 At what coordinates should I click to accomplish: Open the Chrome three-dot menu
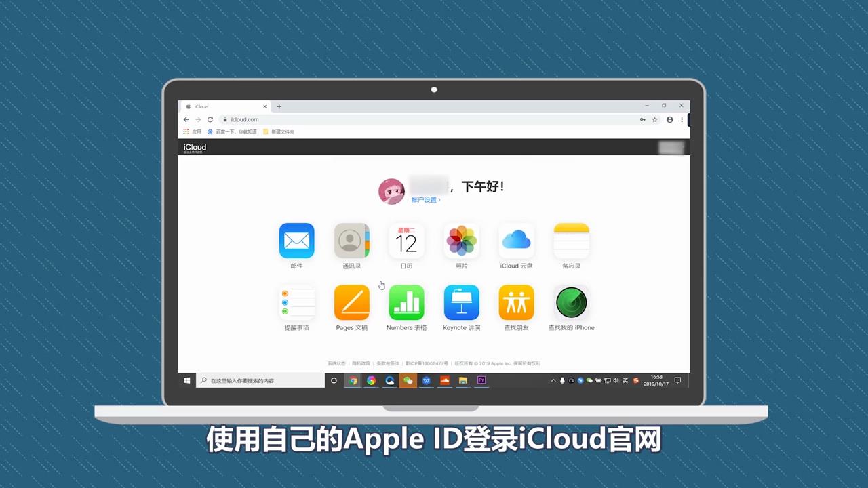[682, 119]
